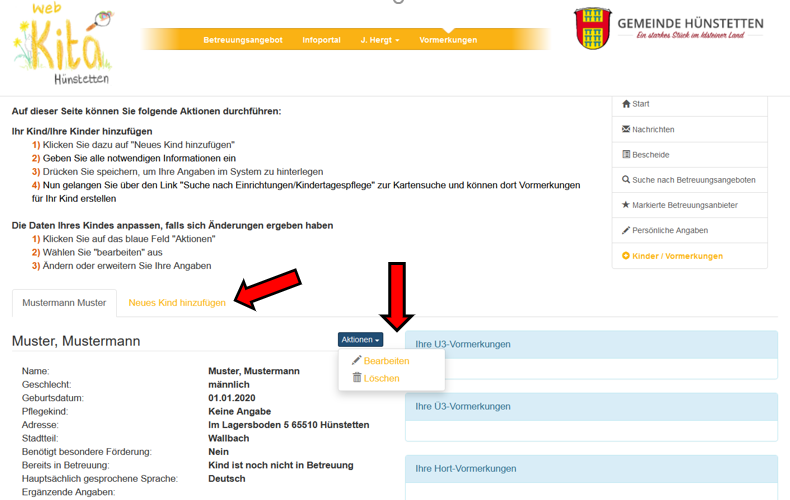Click the heading Ihr Kind/Ihre Kinder hinzufügen
This screenshot has width=790, height=500.
pyautogui.click(x=82, y=132)
